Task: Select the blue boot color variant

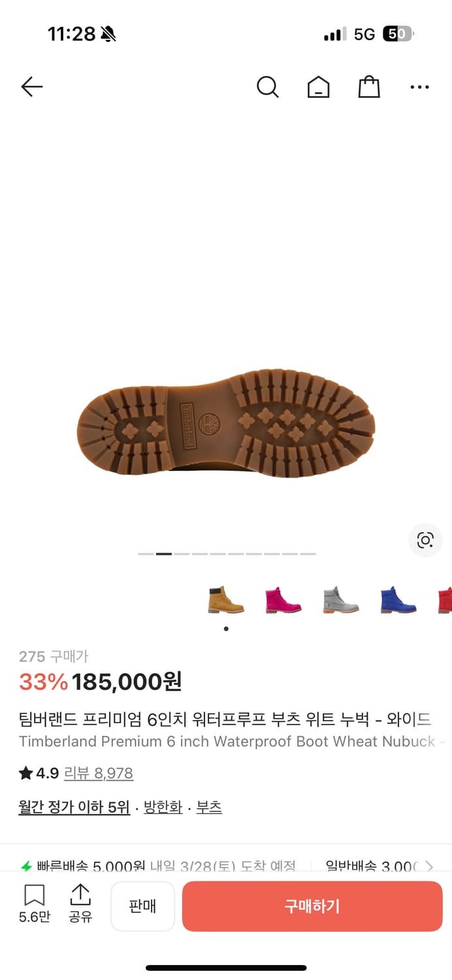Action: 398,600
